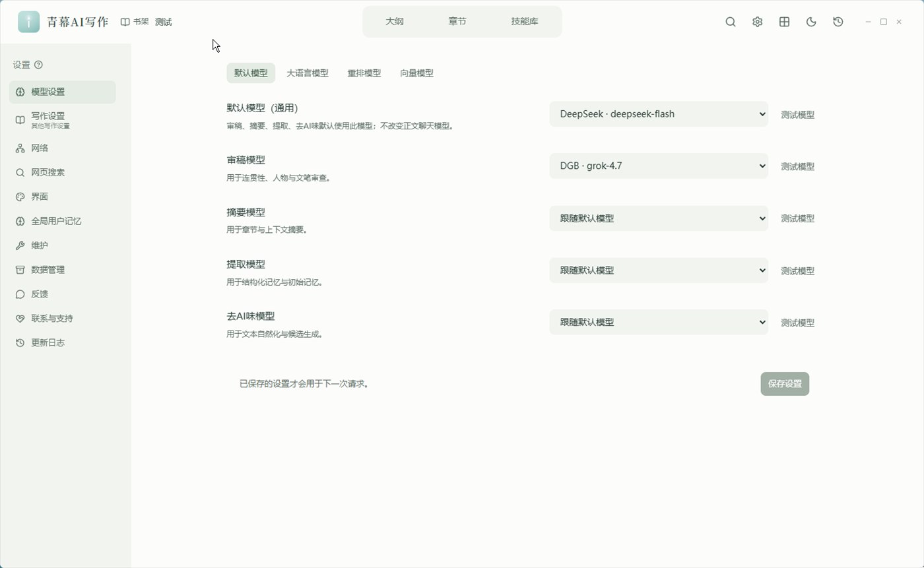Switch to the 重排模型 tab
The image size is (924, 568).
tap(364, 73)
